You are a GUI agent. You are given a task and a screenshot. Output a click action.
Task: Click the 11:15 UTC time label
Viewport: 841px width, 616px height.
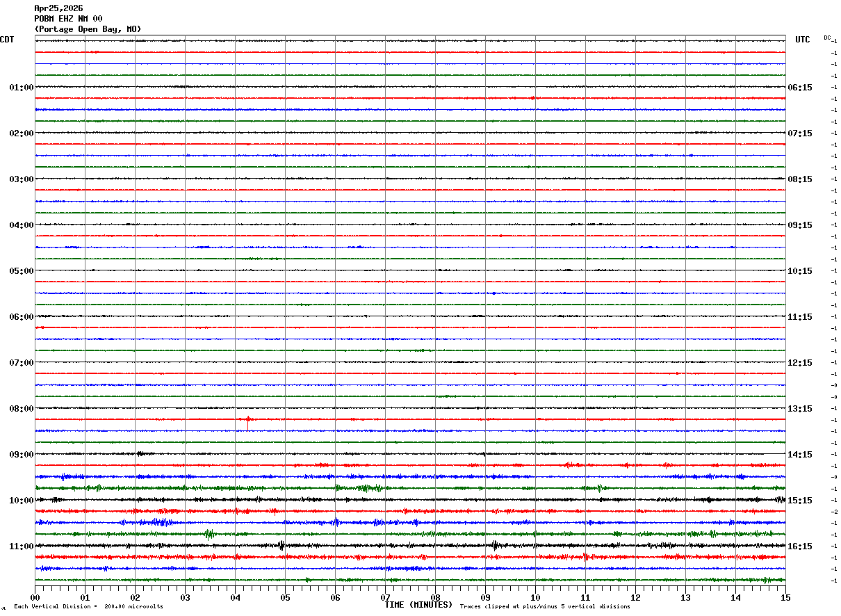(x=800, y=317)
